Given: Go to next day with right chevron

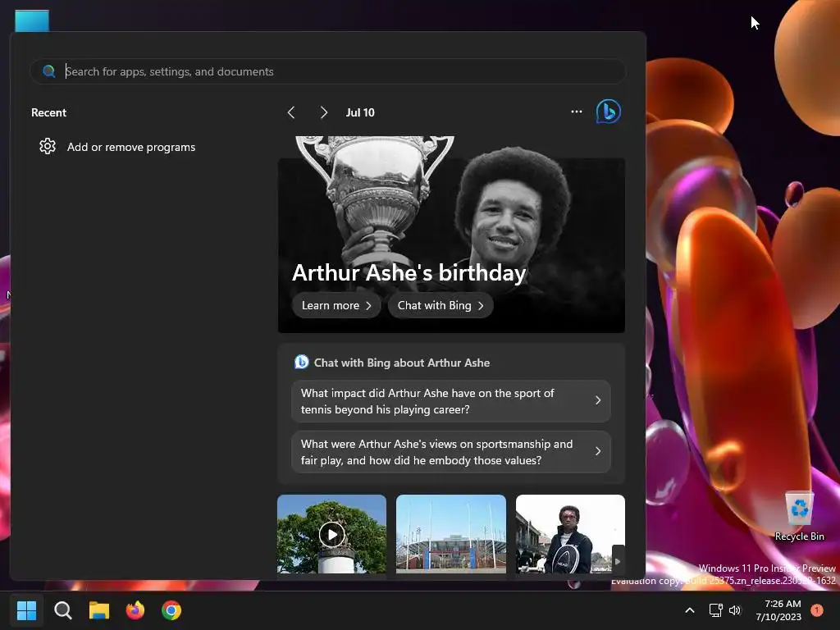Looking at the screenshot, I should click(323, 112).
